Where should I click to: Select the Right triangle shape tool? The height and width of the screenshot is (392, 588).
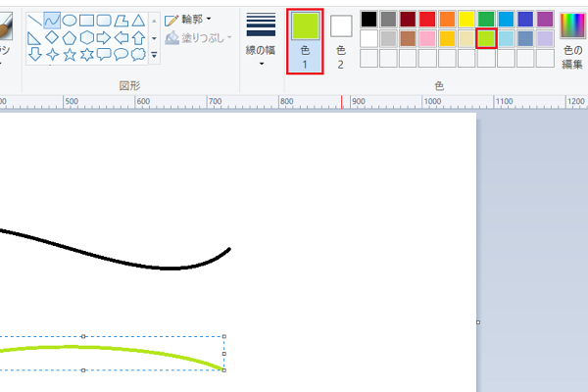[34, 38]
